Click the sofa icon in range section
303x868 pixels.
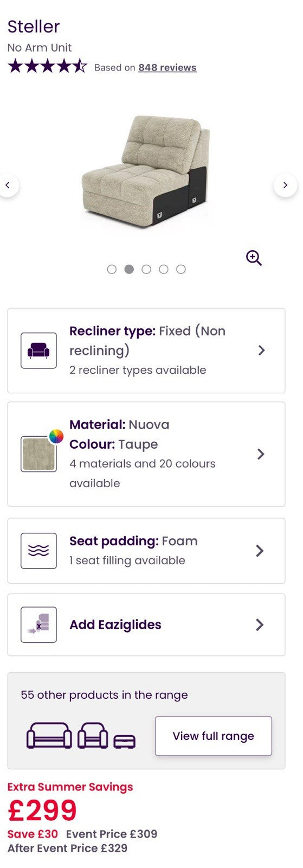[49, 736]
